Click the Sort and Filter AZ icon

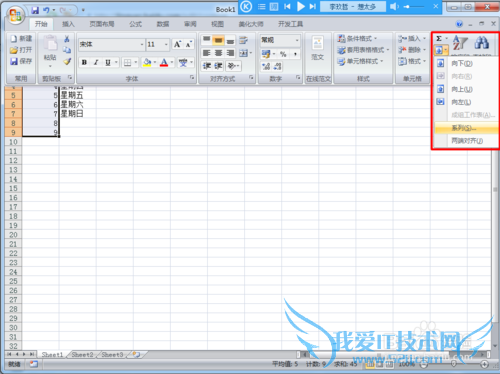click(460, 43)
